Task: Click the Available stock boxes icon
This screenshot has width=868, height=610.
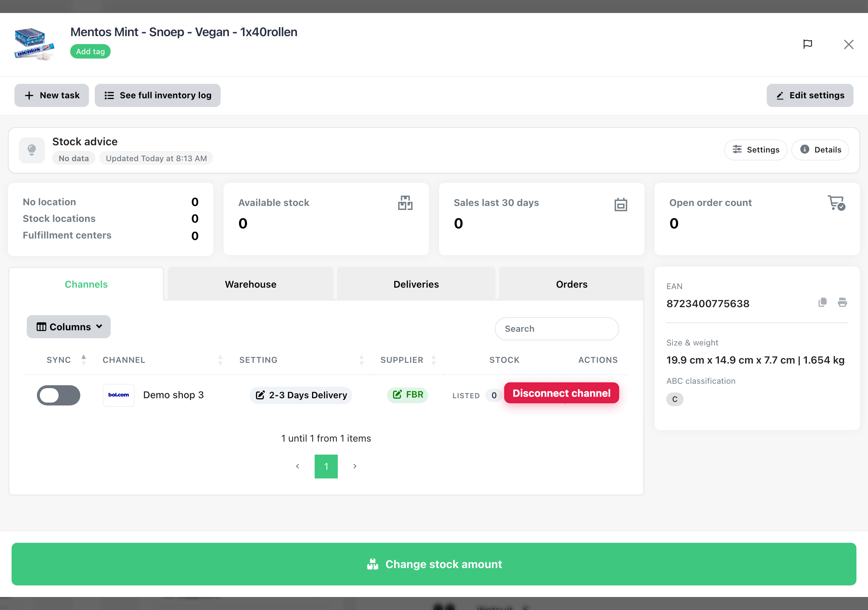Action: [x=405, y=203]
